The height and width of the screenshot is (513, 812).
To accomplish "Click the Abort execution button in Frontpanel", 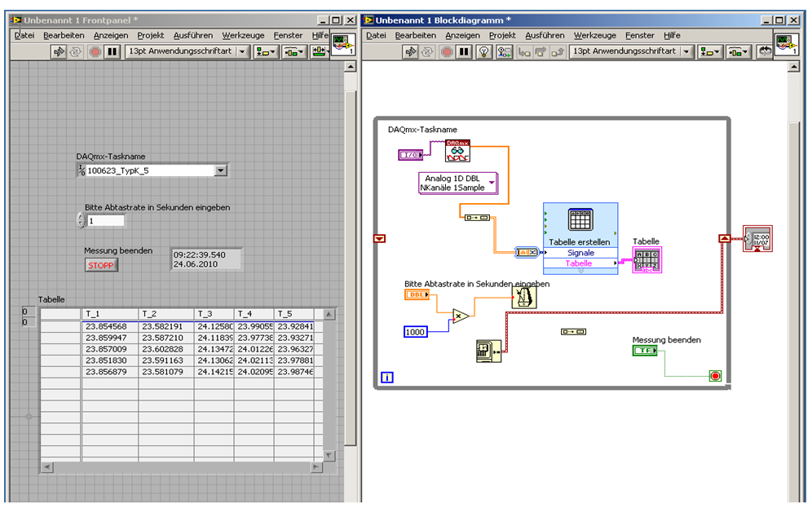I will coord(95,51).
